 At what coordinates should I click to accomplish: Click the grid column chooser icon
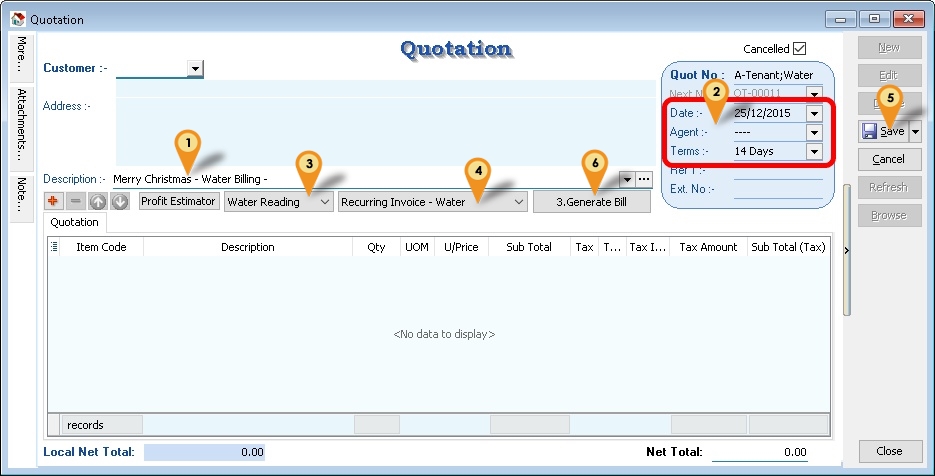pos(54,247)
